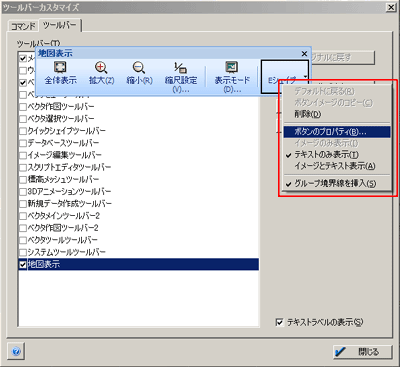Image resolution: width=400 pixels, height=367 pixels.
Task: Close the ツールバーカスタマイズ dialog window
Action: coord(391,7)
